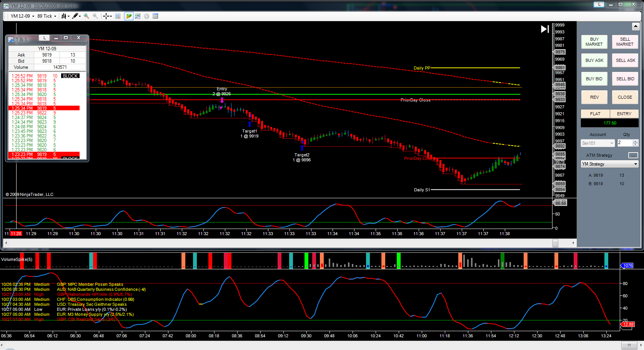Image resolution: width=644 pixels, height=350 pixels.
Task: Click the BUY BID button
Action: click(594, 79)
